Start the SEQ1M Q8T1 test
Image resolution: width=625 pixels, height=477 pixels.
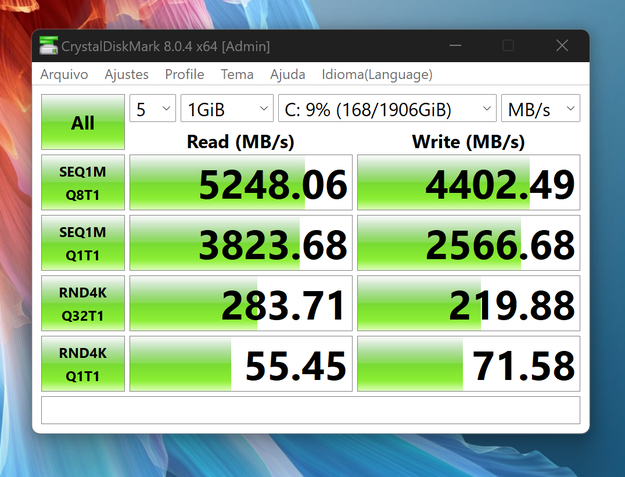click(x=83, y=183)
